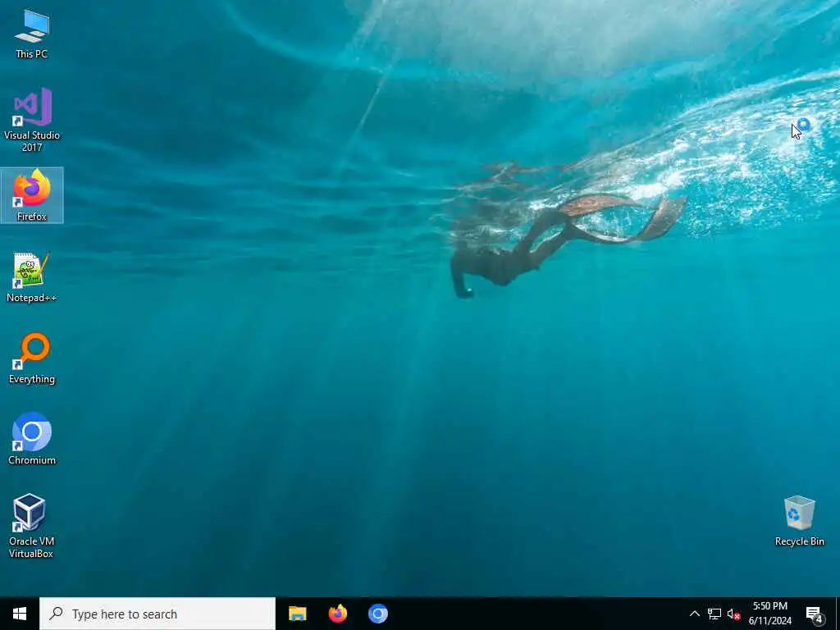Select the Chromium desktop shortcut
840x630 pixels.
click(x=32, y=439)
